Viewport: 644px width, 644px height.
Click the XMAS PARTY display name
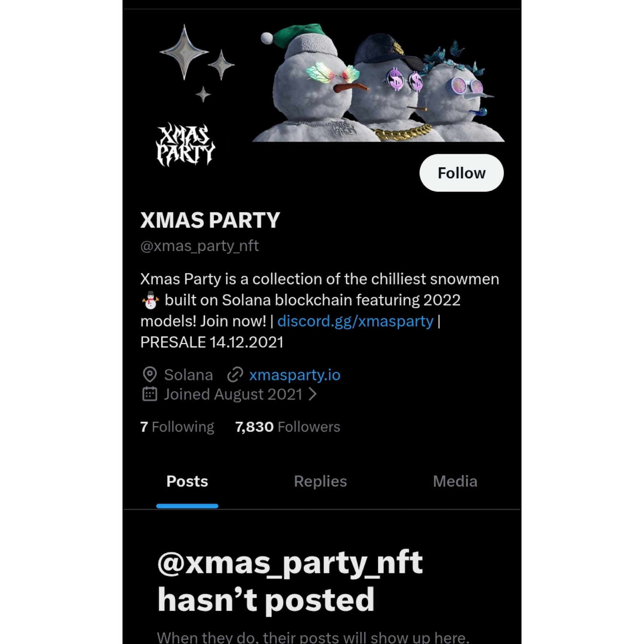coord(210,220)
